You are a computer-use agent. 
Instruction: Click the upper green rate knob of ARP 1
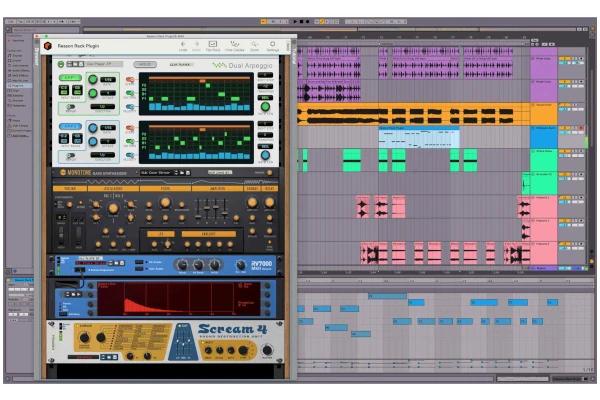(x=93, y=80)
